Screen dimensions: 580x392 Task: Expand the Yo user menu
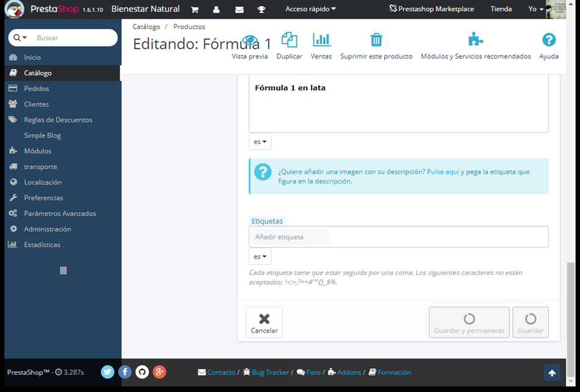click(535, 9)
